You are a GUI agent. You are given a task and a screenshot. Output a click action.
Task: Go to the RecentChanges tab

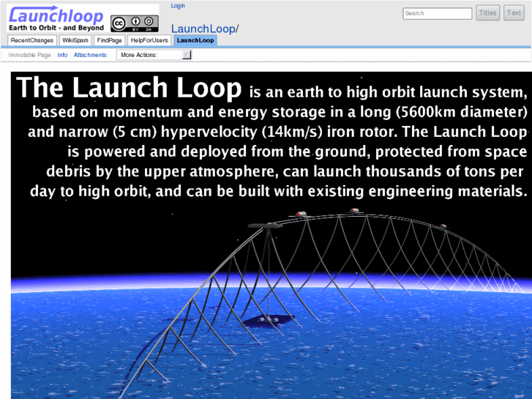(x=32, y=40)
